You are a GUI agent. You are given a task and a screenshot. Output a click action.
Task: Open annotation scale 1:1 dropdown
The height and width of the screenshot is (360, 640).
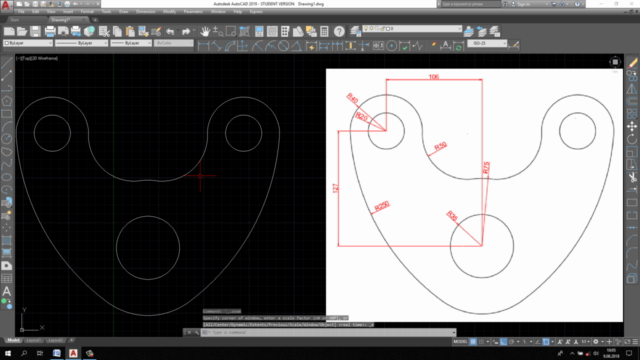pos(585,342)
